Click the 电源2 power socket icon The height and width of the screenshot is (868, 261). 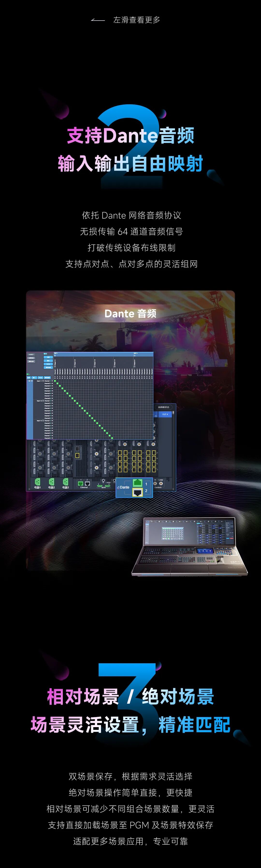[51, 482]
